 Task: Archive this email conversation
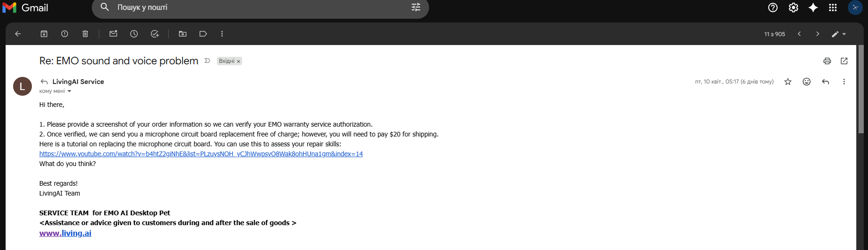click(x=44, y=34)
